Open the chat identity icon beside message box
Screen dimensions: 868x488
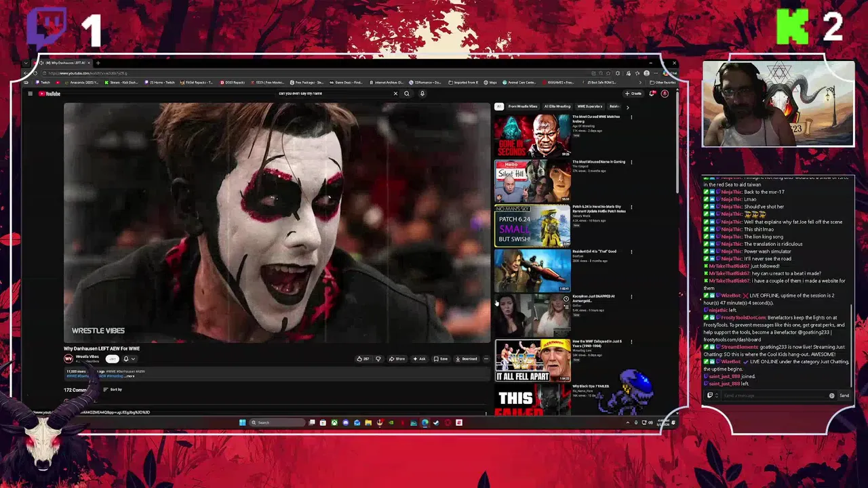click(x=710, y=396)
